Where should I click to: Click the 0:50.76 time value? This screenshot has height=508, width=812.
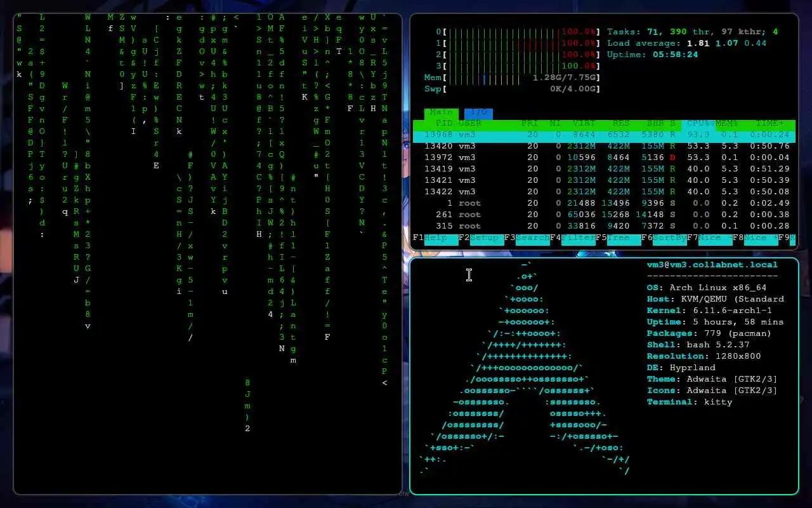(769, 146)
